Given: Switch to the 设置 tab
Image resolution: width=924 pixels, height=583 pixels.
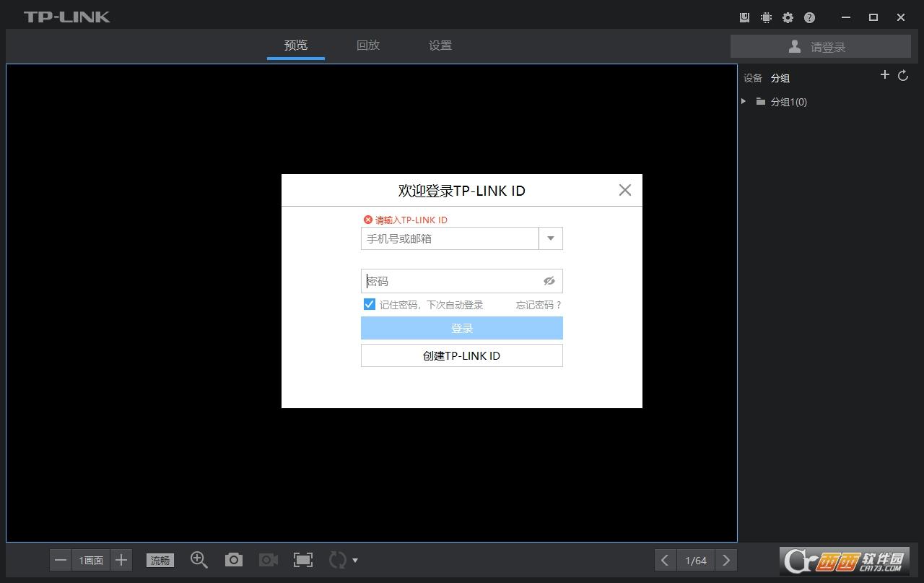Looking at the screenshot, I should tap(440, 45).
